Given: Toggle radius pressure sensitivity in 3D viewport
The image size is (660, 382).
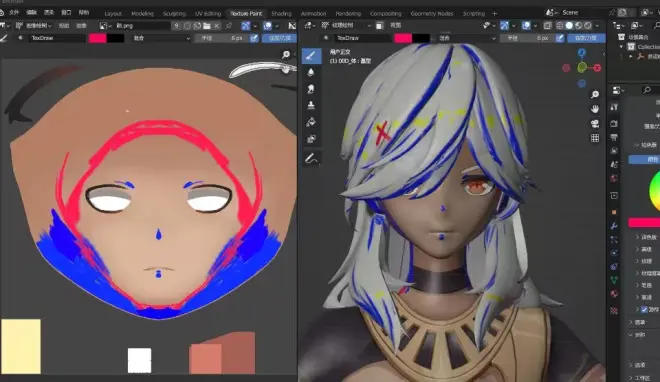Looking at the screenshot, I should 560,38.
